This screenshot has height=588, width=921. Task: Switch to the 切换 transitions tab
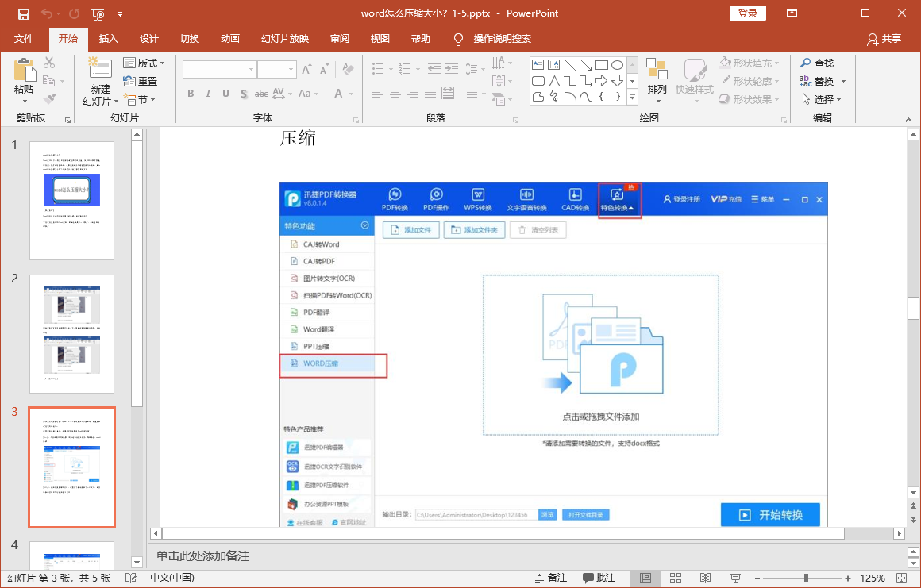click(x=190, y=39)
